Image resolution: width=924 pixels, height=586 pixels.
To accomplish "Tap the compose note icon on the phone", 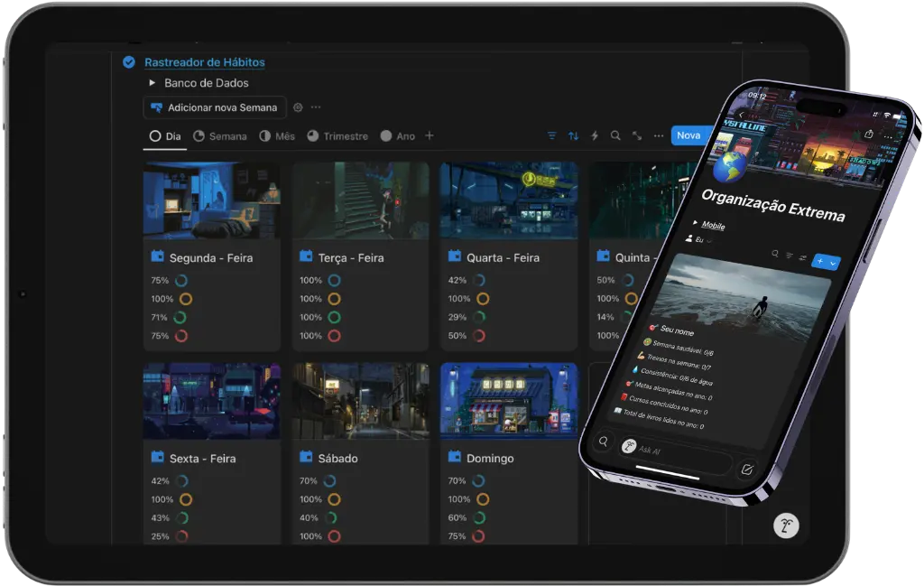I will (x=746, y=470).
